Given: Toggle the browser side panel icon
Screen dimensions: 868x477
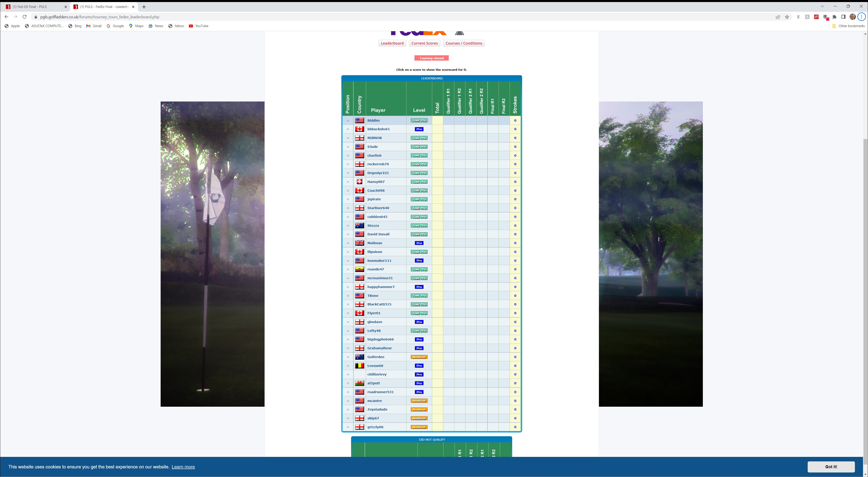Looking at the screenshot, I should click(843, 17).
